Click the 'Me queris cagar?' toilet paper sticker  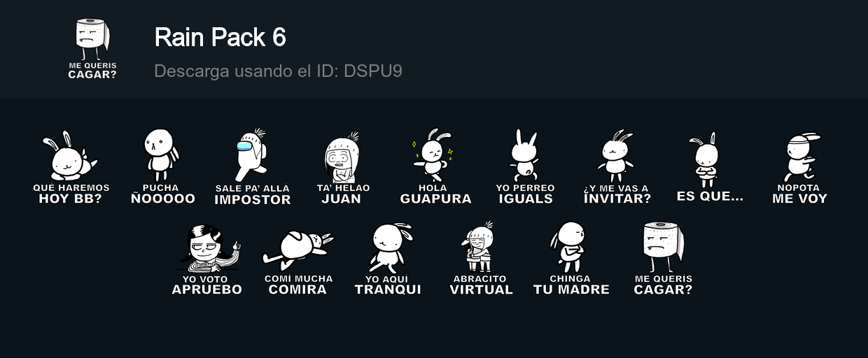(663, 258)
